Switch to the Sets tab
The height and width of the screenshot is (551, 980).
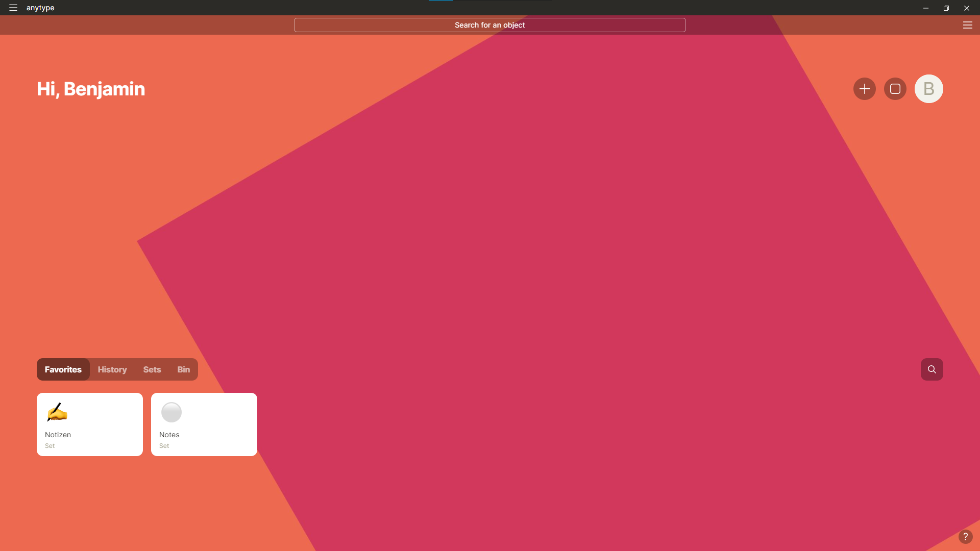(x=152, y=369)
